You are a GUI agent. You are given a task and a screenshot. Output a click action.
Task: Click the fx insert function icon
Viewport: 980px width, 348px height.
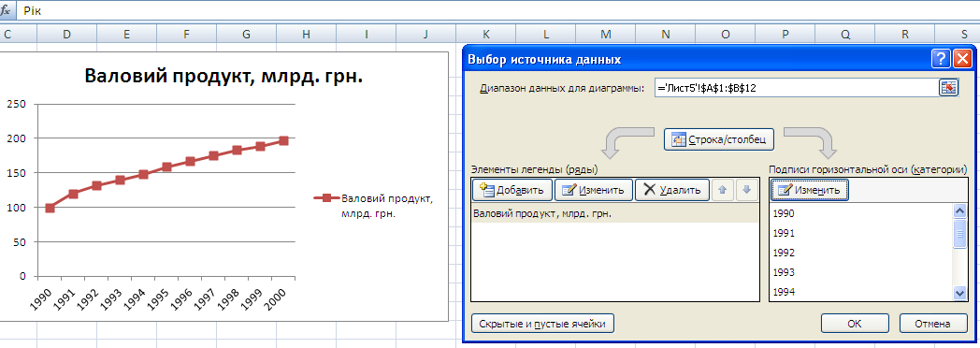pos(7,10)
